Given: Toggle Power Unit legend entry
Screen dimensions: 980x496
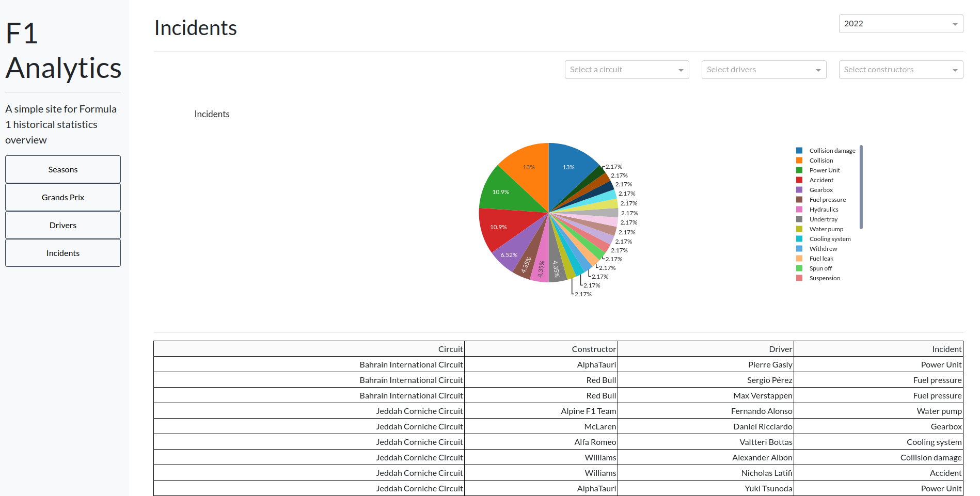Looking at the screenshot, I should click(825, 170).
